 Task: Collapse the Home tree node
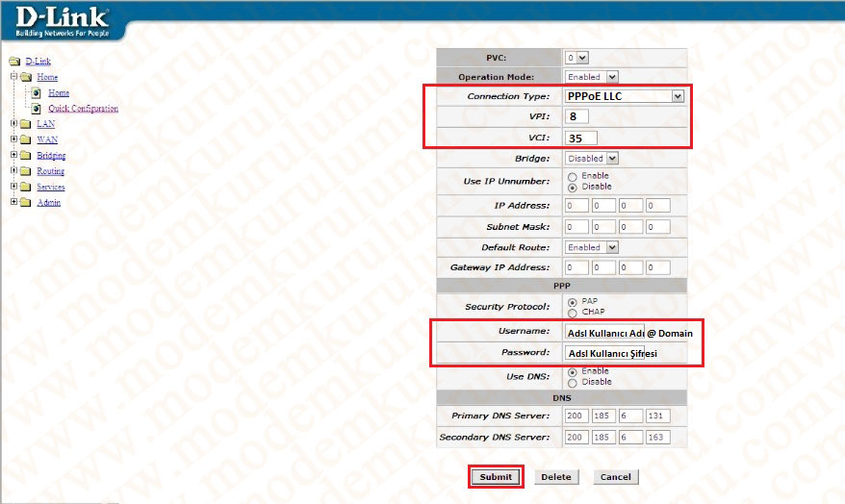pyautogui.click(x=14, y=76)
